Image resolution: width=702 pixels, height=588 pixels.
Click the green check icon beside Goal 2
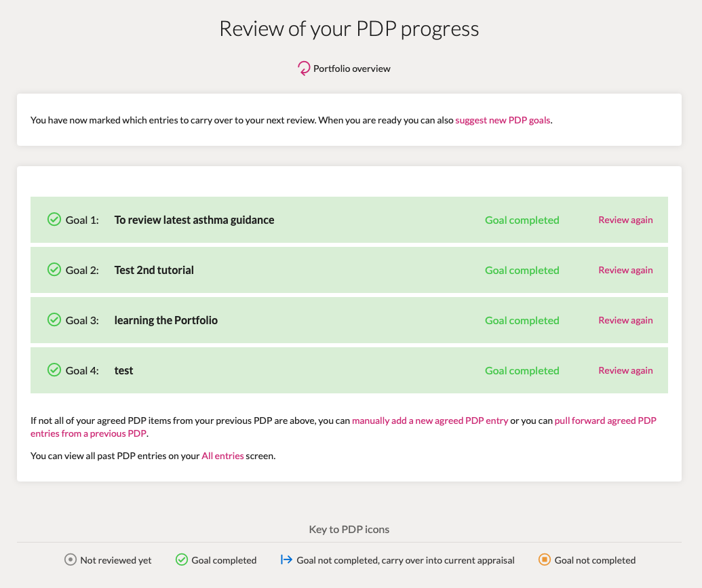pos(54,270)
